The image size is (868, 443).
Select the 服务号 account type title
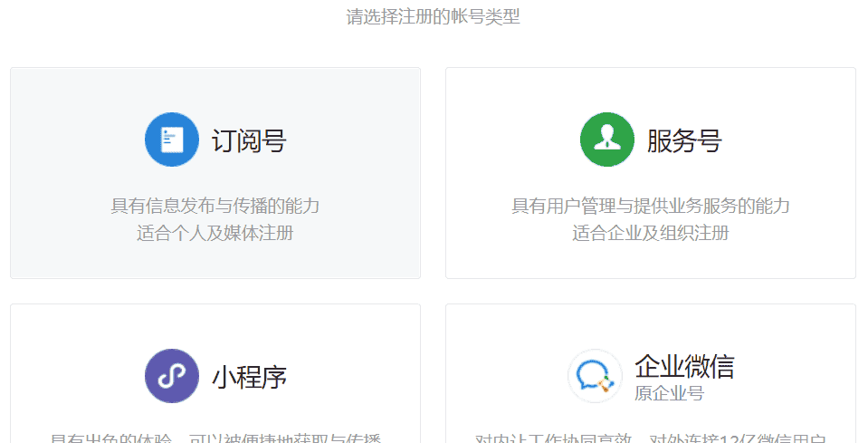(685, 140)
